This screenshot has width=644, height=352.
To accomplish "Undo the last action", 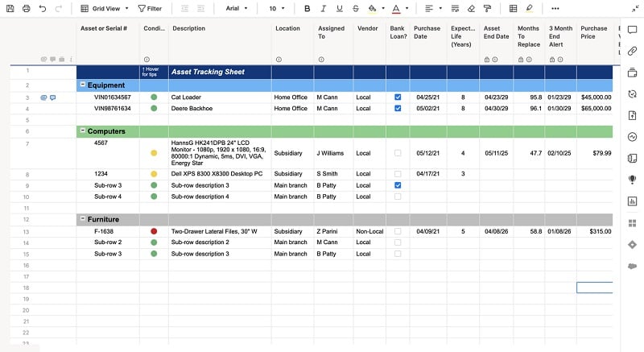I will 43,8.
